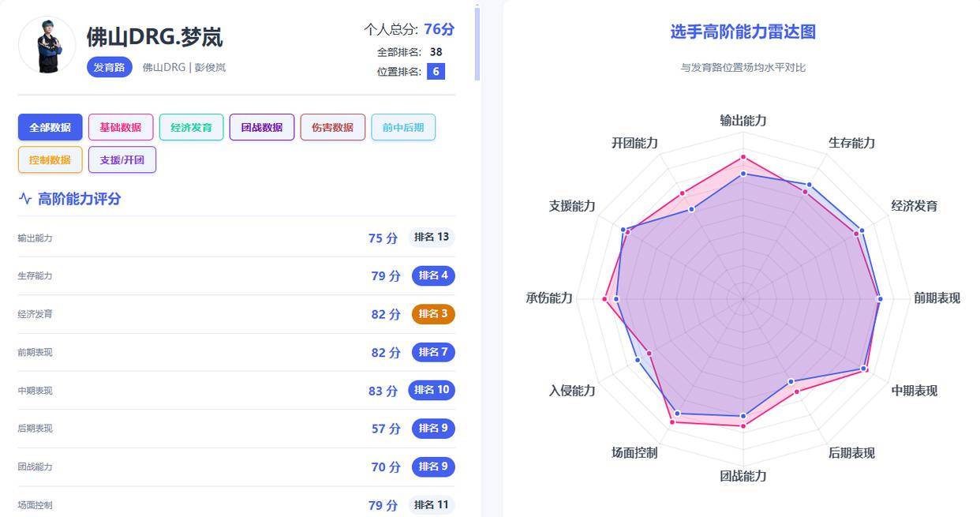Click the player avatar picture
980x517 pixels.
[x=49, y=46]
